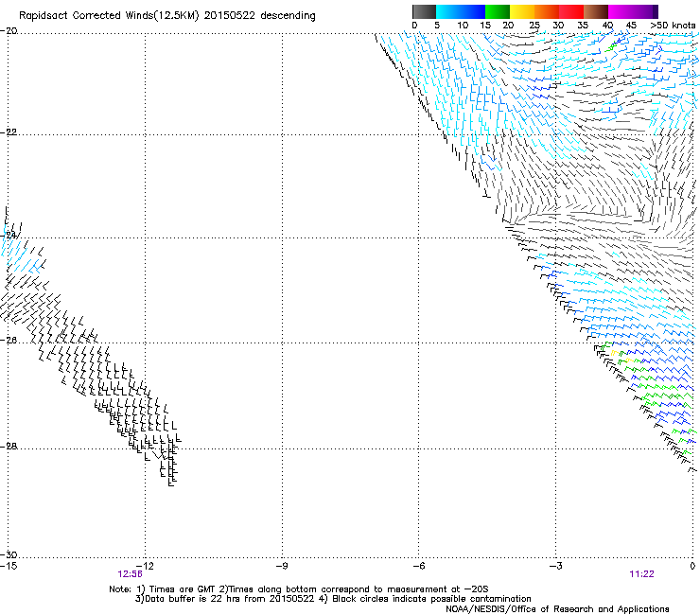
Task: Click the -22 latitude axis label
Action: (x=9, y=132)
